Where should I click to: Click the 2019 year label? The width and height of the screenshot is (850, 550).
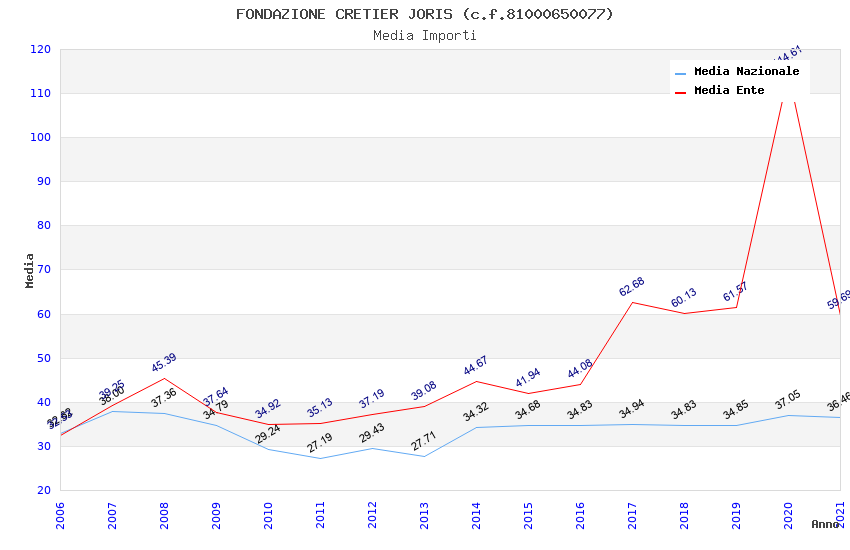pos(737,515)
